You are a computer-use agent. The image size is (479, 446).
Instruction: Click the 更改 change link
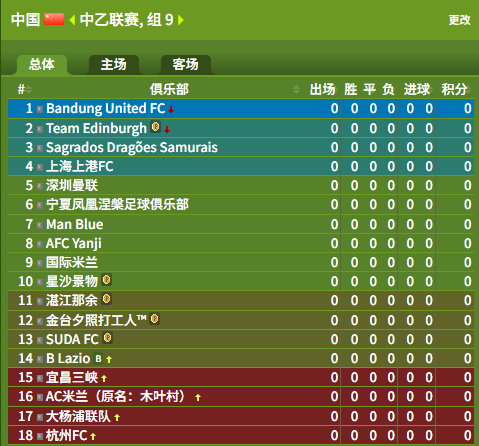click(459, 20)
